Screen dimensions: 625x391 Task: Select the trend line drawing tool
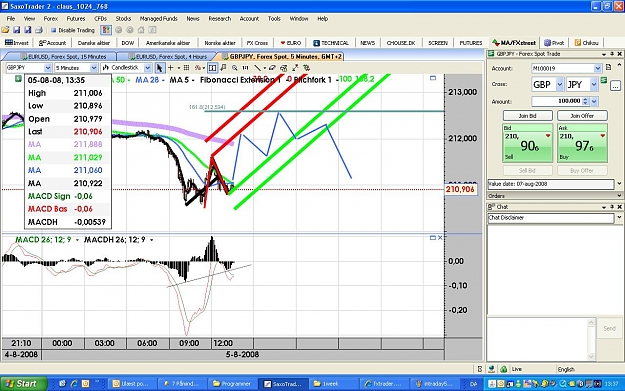pyautogui.click(x=257, y=68)
